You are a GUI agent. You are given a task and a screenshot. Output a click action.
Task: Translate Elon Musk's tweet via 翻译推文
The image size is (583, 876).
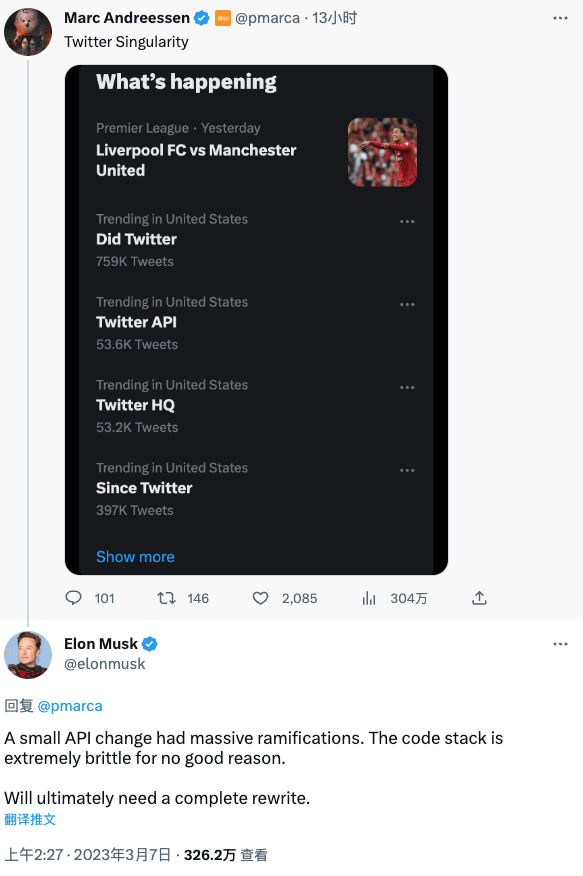point(30,820)
